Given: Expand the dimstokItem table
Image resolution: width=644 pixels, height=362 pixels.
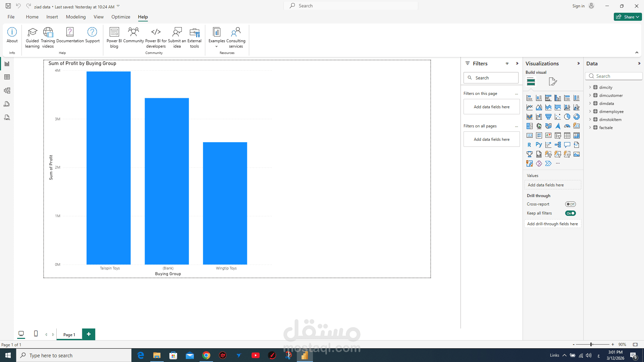Looking at the screenshot, I should click(590, 119).
